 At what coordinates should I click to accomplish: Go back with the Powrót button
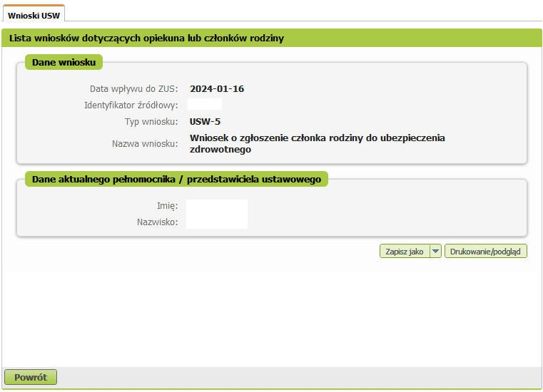tap(31, 377)
